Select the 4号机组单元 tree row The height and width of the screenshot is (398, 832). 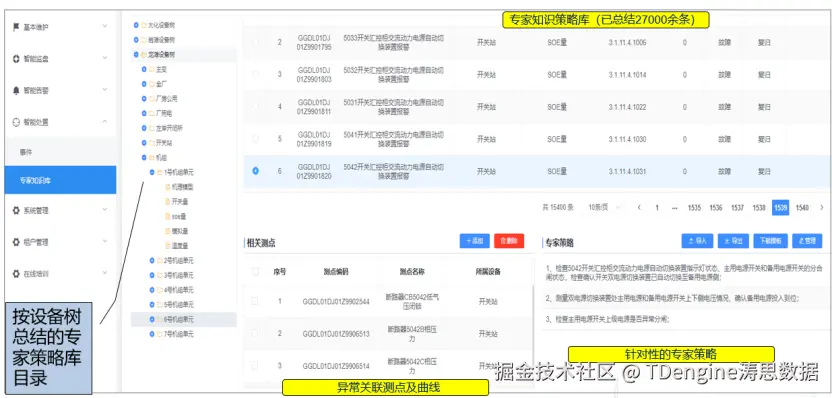pyautogui.click(x=184, y=290)
